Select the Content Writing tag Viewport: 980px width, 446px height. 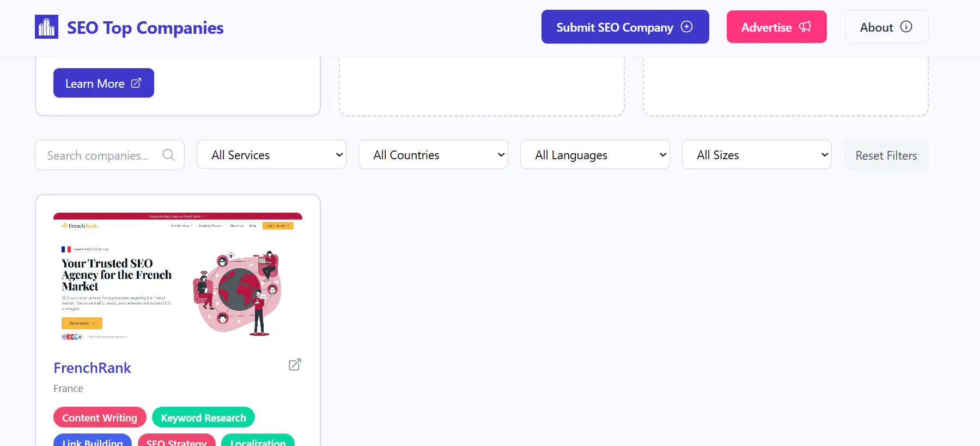[x=100, y=418]
